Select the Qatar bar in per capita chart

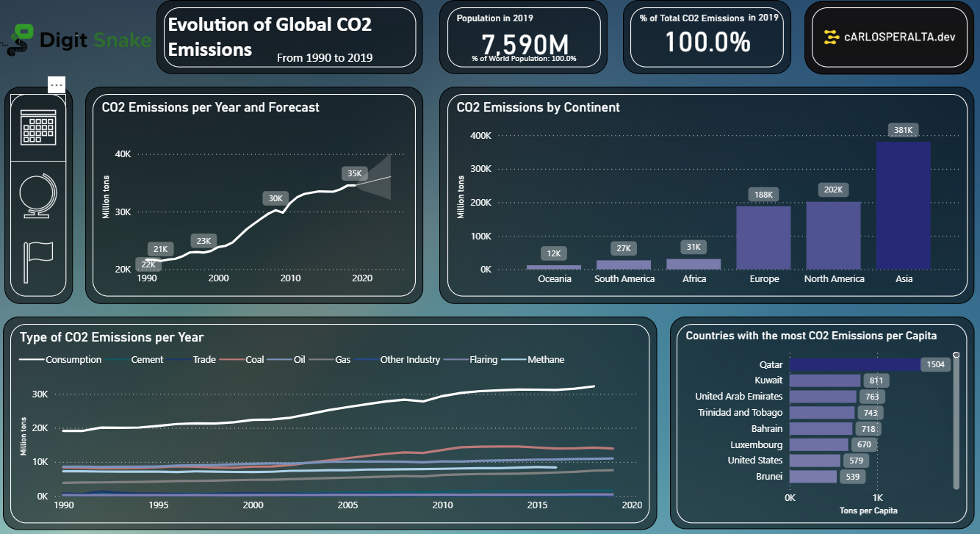tap(854, 364)
